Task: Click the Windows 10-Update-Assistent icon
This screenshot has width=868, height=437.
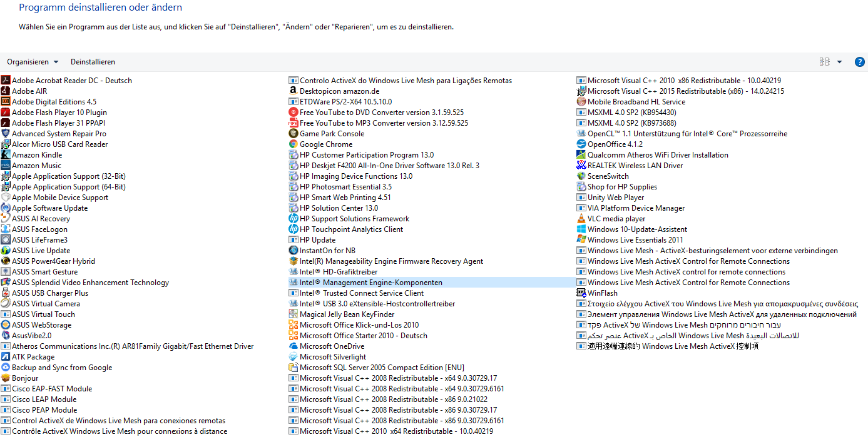Action: (581, 229)
